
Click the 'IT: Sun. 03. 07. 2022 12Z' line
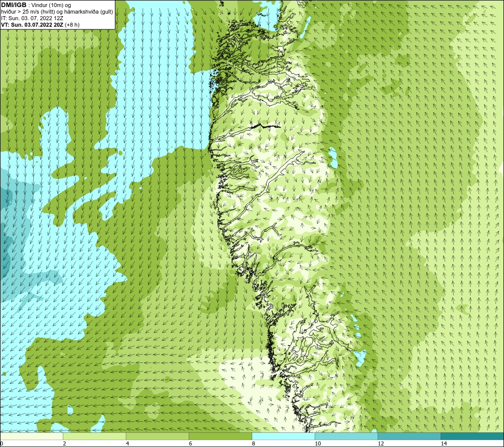point(32,18)
